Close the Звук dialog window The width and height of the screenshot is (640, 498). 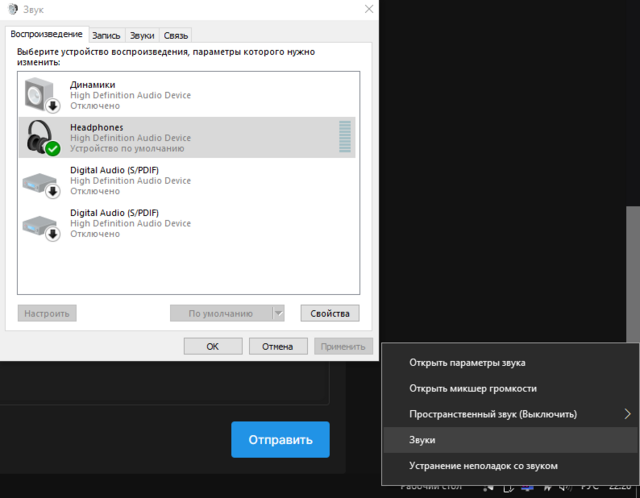(368, 9)
